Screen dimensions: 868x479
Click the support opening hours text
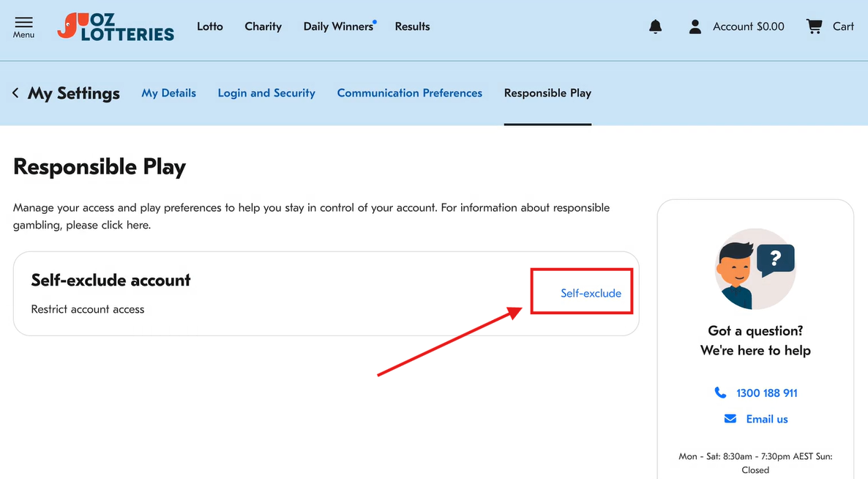click(755, 463)
